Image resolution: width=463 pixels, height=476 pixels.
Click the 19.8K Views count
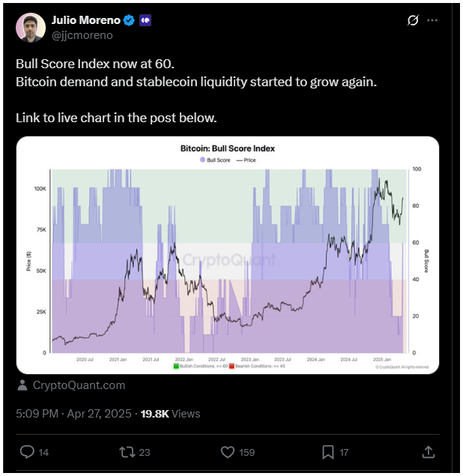tap(170, 414)
